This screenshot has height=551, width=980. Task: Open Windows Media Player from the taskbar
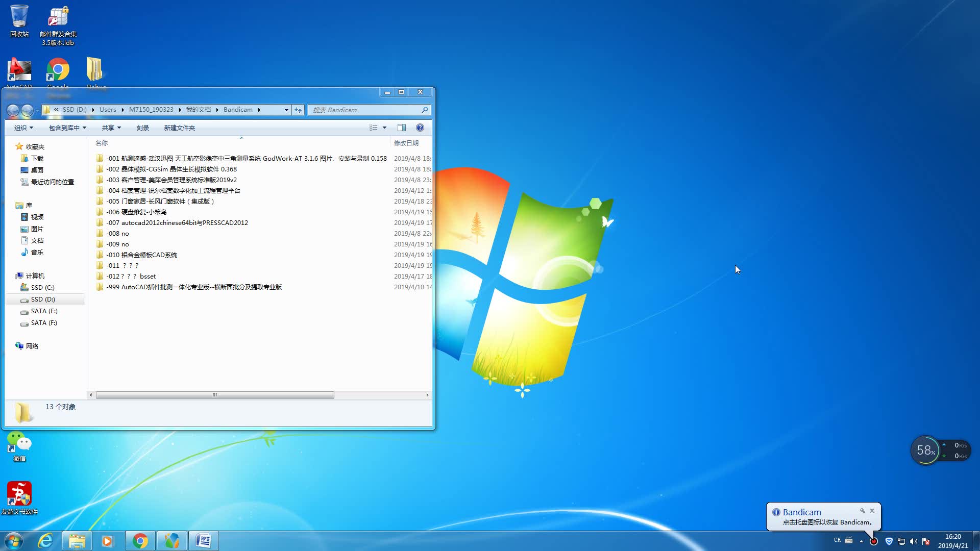click(x=108, y=541)
